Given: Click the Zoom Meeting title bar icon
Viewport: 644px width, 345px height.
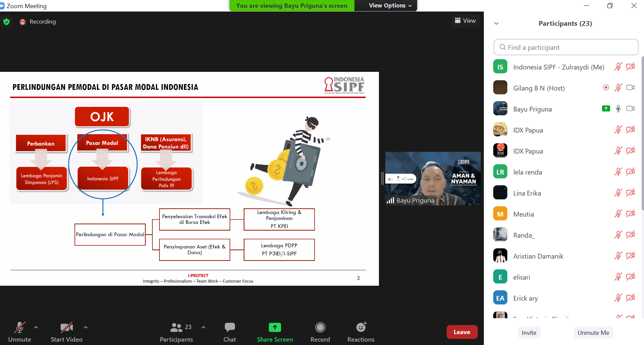Looking at the screenshot, I should (x=2, y=6).
